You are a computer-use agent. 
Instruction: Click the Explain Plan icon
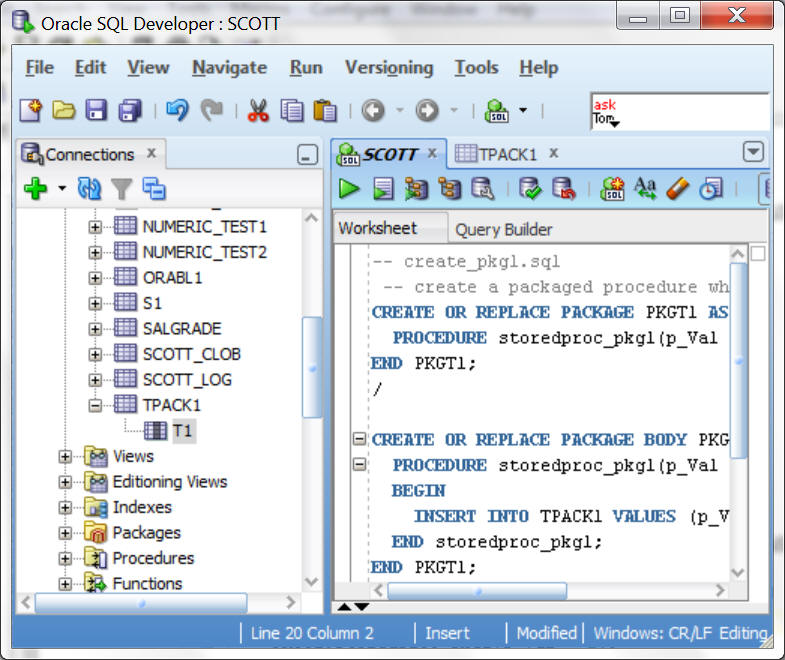(x=416, y=189)
